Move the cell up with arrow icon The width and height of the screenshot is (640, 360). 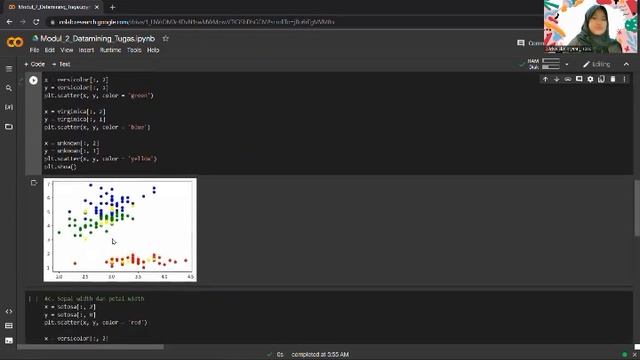tap(545, 79)
